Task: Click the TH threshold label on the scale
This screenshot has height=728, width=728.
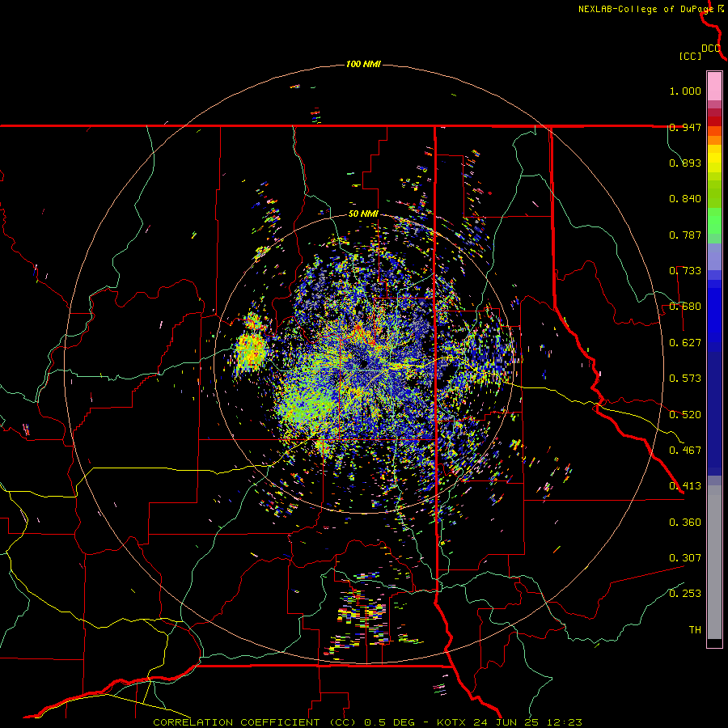Action: pyautogui.click(x=695, y=629)
